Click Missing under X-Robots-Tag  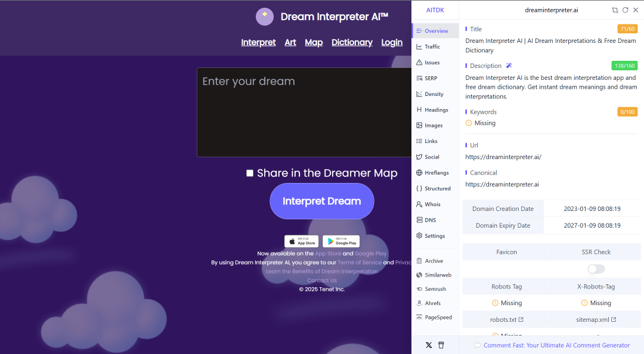click(x=596, y=303)
